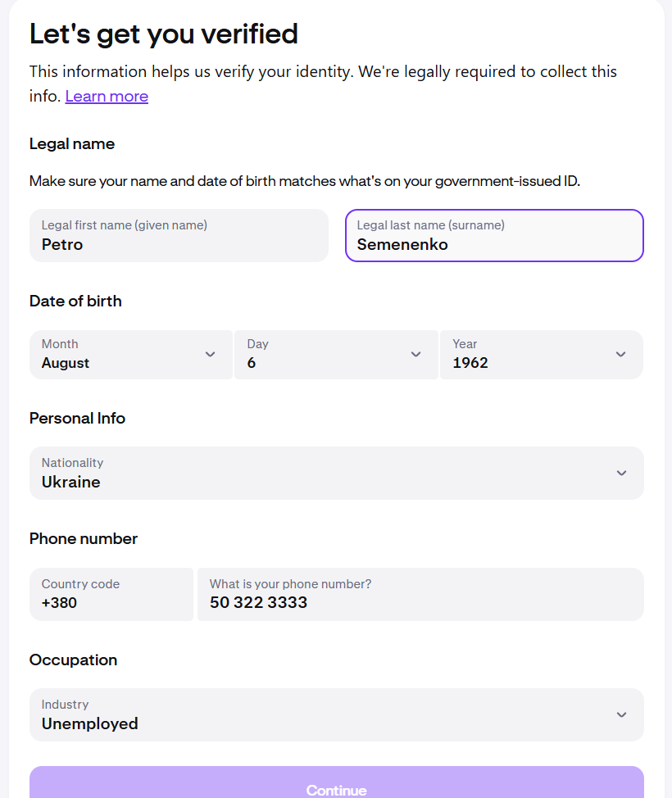The width and height of the screenshot is (672, 798).
Task: Open the Day dropdown showing 6
Action: tap(328, 355)
